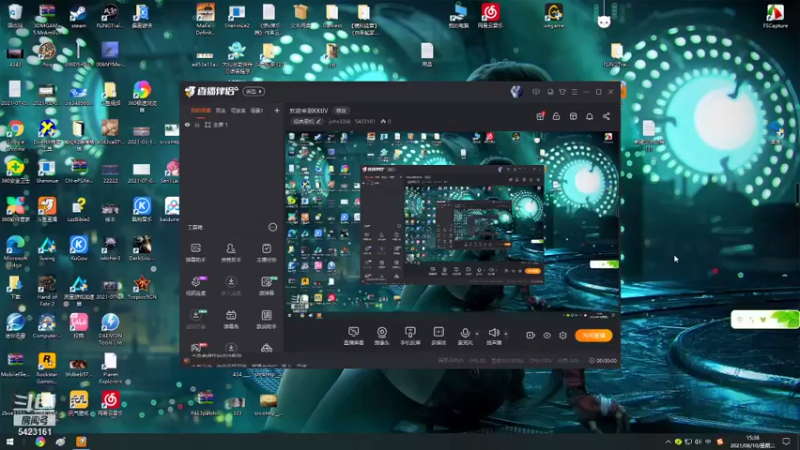Open the toolbox tool below read-danmaku

point(266,319)
